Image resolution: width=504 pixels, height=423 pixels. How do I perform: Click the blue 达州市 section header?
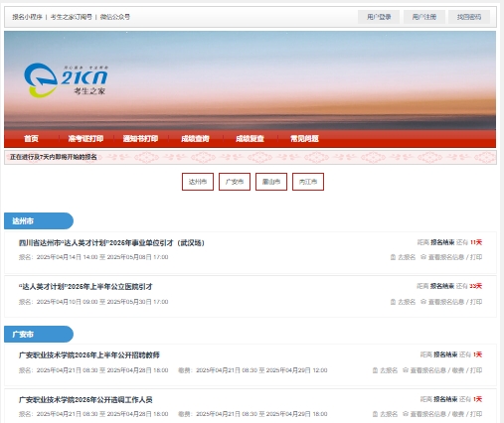(39, 220)
